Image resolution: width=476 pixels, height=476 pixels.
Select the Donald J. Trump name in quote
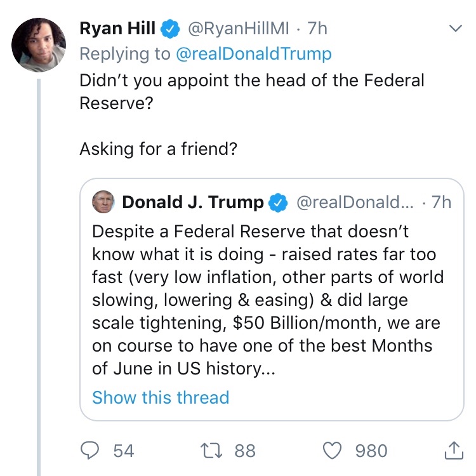(192, 202)
